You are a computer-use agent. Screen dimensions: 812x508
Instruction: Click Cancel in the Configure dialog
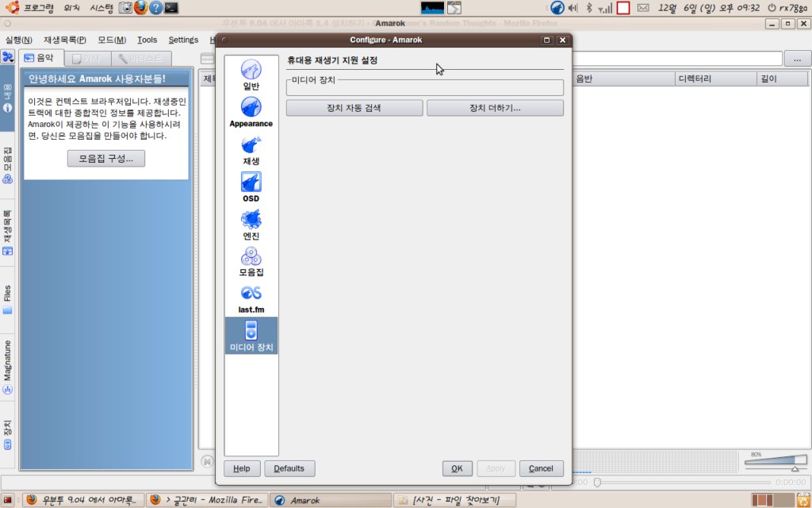(x=541, y=468)
